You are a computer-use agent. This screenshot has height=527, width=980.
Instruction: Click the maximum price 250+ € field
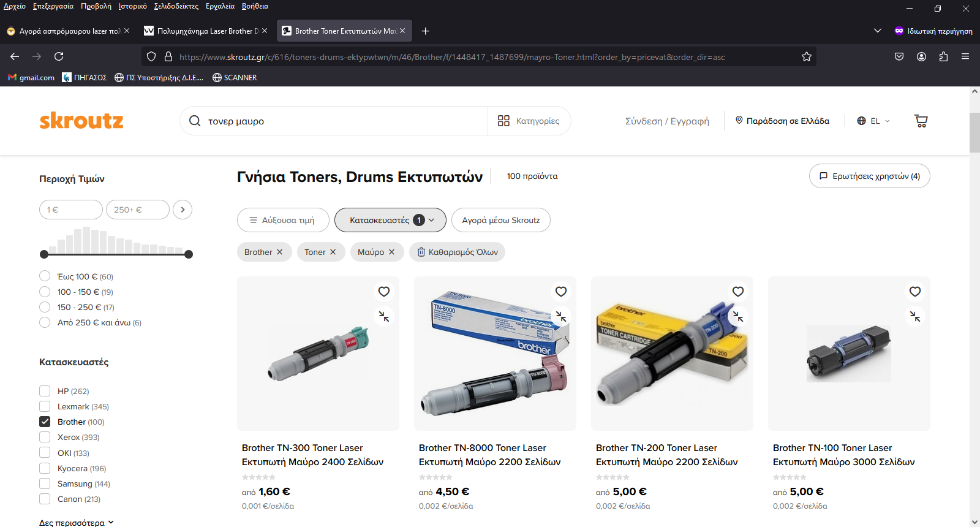click(138, 210)
